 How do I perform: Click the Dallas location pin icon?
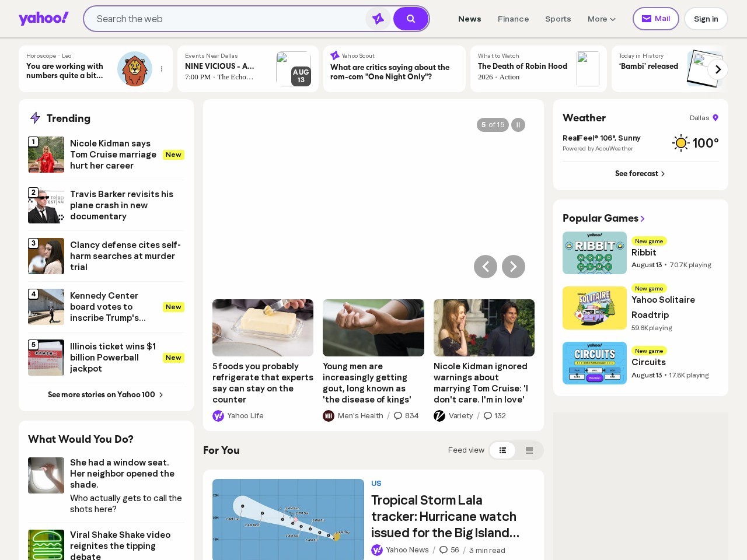point(715,118)
